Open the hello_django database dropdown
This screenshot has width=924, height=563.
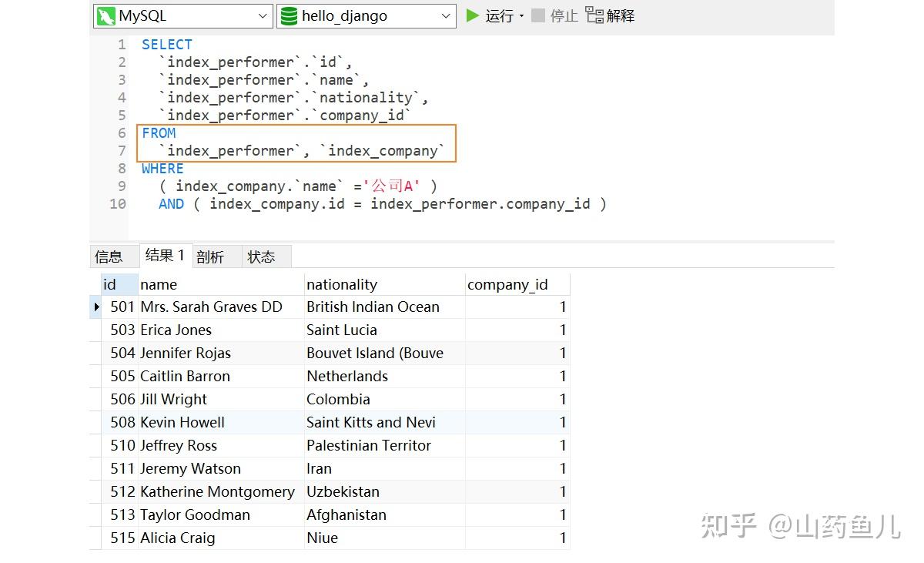(447, 15)
